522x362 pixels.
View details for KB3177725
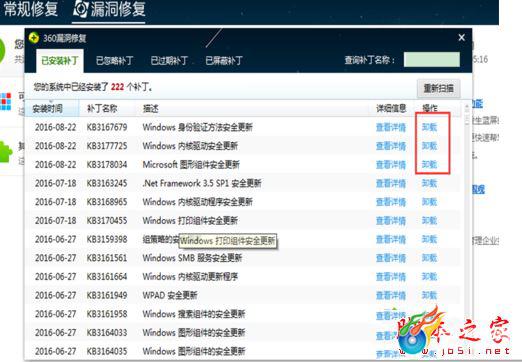tap(391, 146)
